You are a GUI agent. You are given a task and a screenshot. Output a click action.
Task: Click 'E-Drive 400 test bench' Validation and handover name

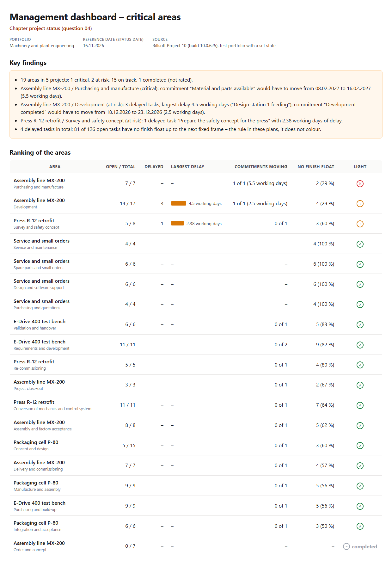tap(40, 322)
